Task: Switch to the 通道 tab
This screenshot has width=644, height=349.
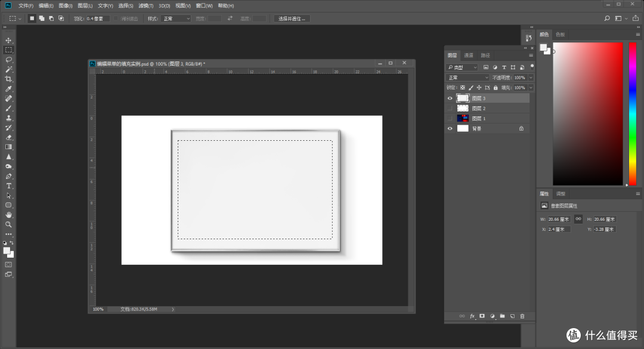Action: coord(468,54)
